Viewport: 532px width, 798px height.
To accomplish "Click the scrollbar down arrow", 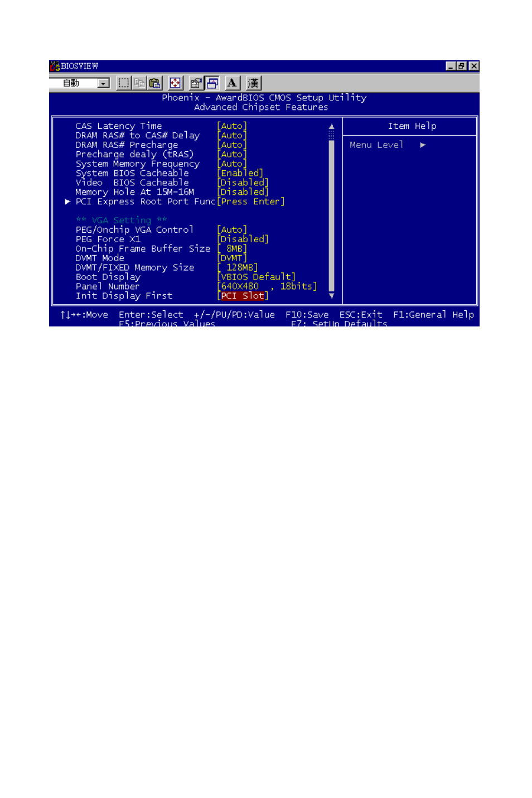I will coord(331,296).
